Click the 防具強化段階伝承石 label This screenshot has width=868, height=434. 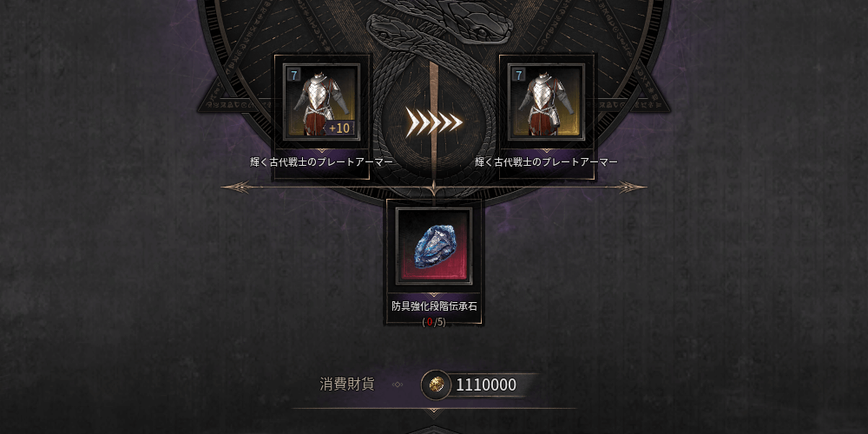tap(434, 306)
